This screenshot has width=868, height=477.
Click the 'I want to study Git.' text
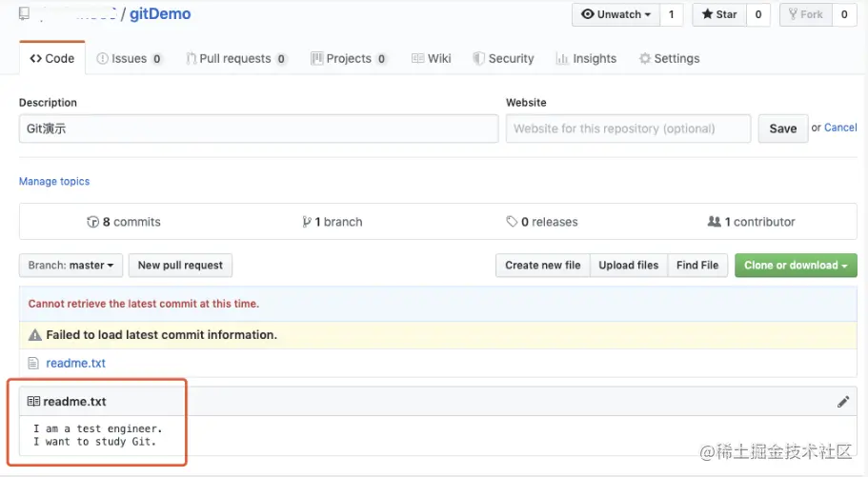[x=94, y=442]
